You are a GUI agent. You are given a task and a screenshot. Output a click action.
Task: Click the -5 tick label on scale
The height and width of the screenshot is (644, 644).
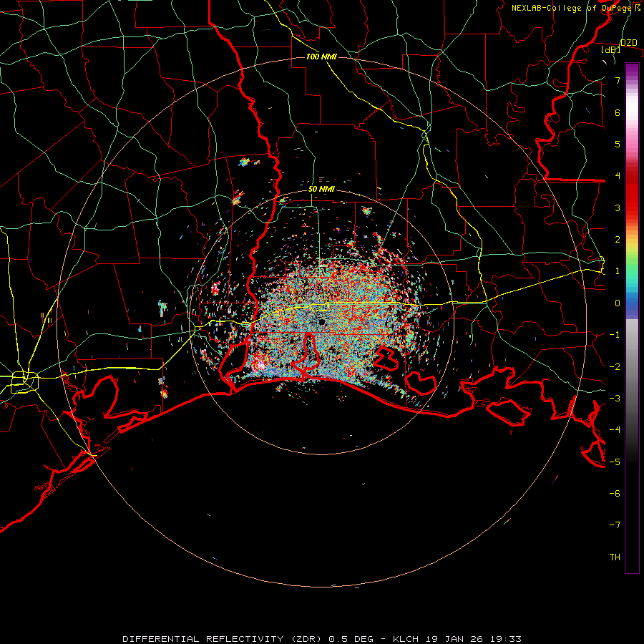[x=615, y=462]
